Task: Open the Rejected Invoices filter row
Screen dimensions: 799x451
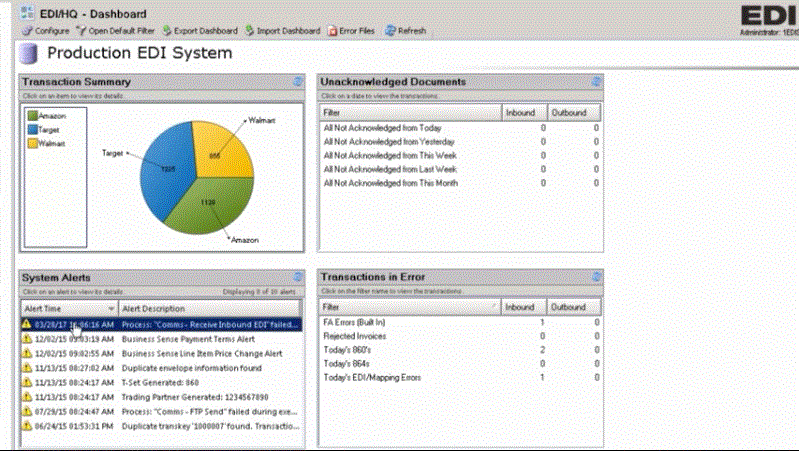Action: tap(357, 336)
